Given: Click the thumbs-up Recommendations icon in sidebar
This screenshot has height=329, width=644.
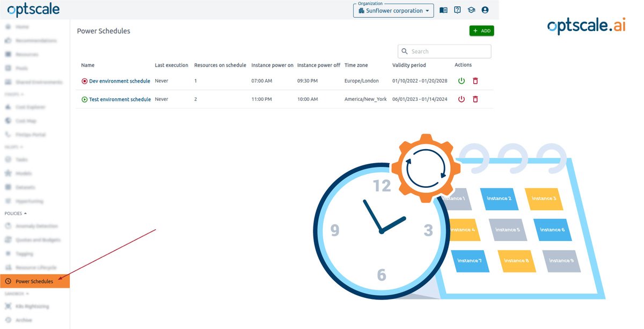Looking at the screenshot, I should (8, 41).
